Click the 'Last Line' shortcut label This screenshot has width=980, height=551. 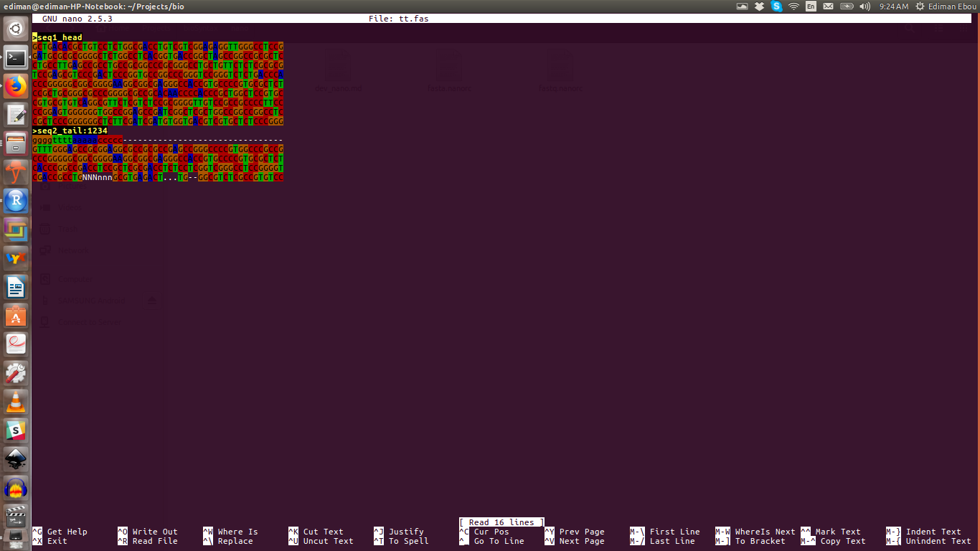coord(672,541)
